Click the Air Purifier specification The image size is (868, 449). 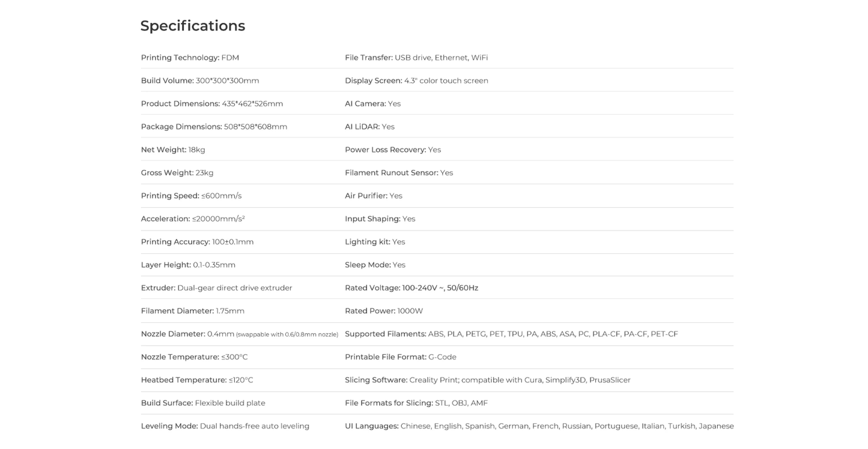click(373, 196)
